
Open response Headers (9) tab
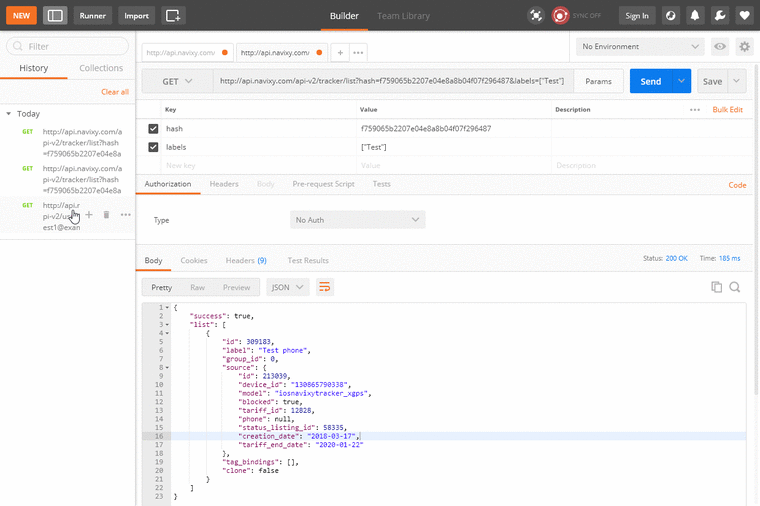click(x=246, y=260)
